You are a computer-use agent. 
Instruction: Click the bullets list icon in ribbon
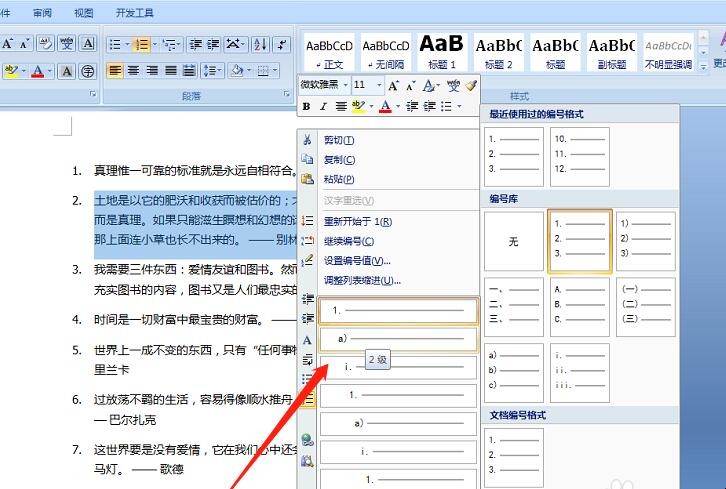(x=115, y=44)
